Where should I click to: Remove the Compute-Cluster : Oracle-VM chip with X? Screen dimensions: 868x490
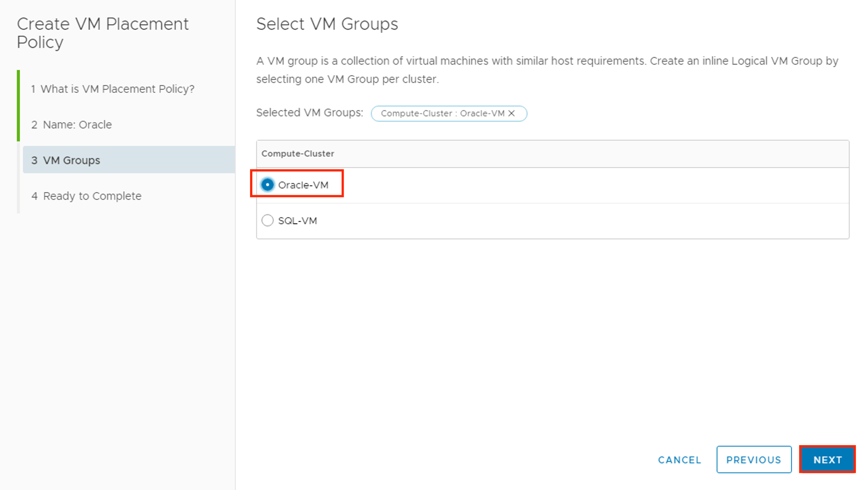pyautogui.click(x=512, y=113)
